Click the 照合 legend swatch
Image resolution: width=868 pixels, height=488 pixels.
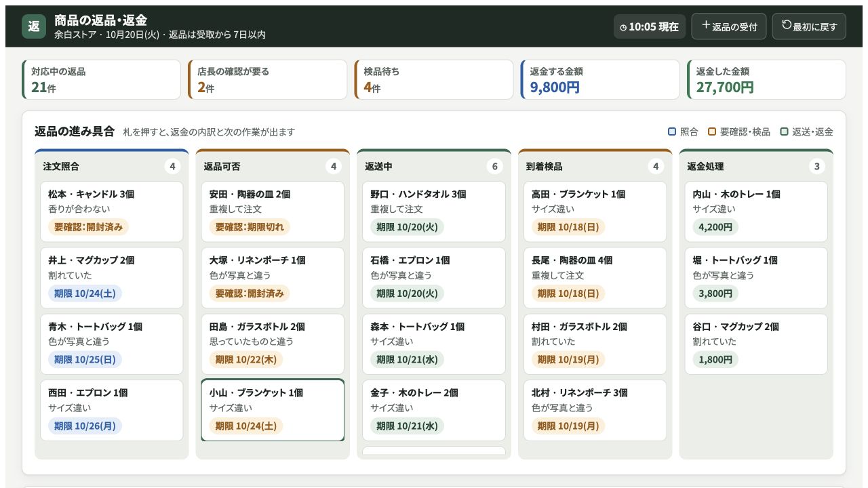672,131
